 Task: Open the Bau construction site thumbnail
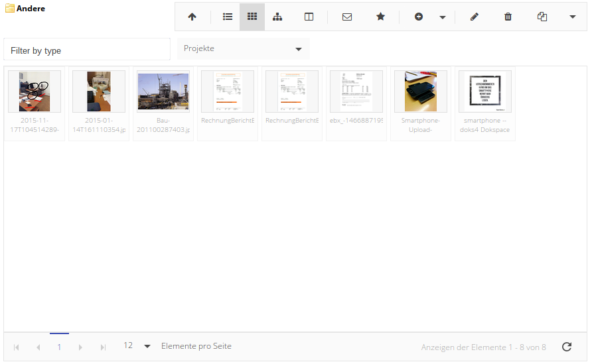point(163,91)
